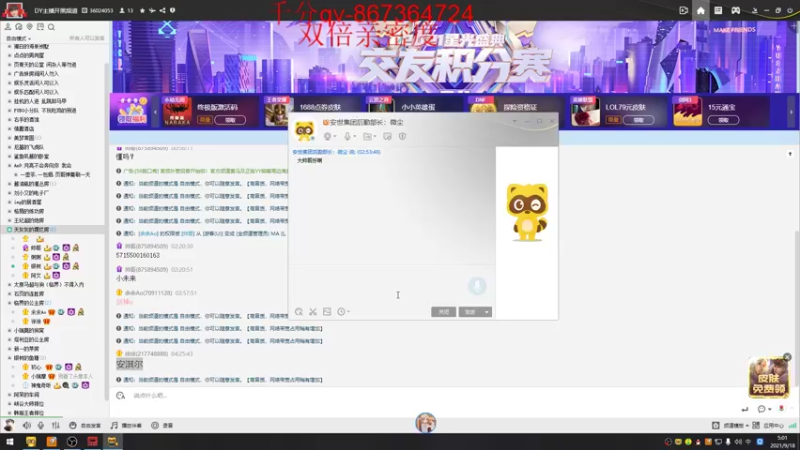Open the 自由模式 mode dropdown
This screenshot has height=450, width=800.
tap(18, 38)
